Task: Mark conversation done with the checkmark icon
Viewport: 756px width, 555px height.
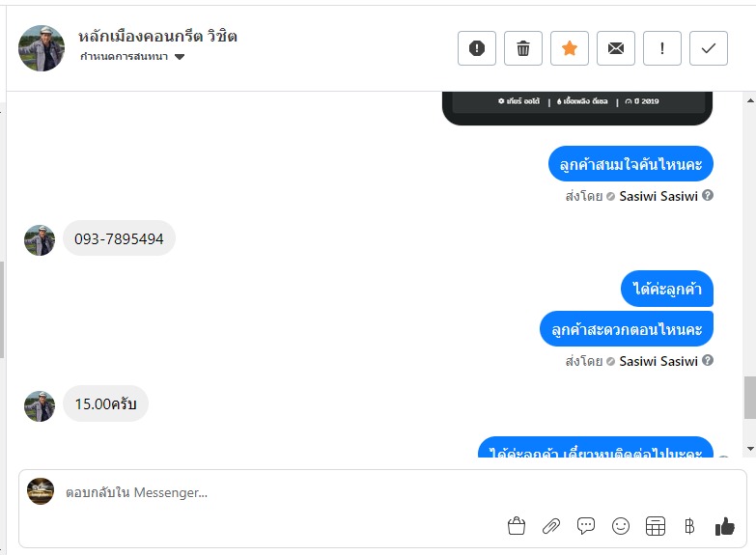Action: (709, 48)
